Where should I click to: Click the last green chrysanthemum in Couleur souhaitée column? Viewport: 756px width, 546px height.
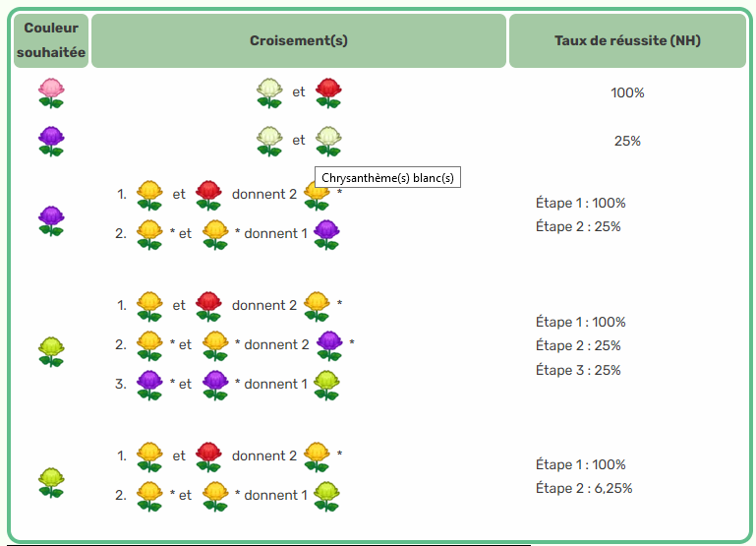click(51, 480)
